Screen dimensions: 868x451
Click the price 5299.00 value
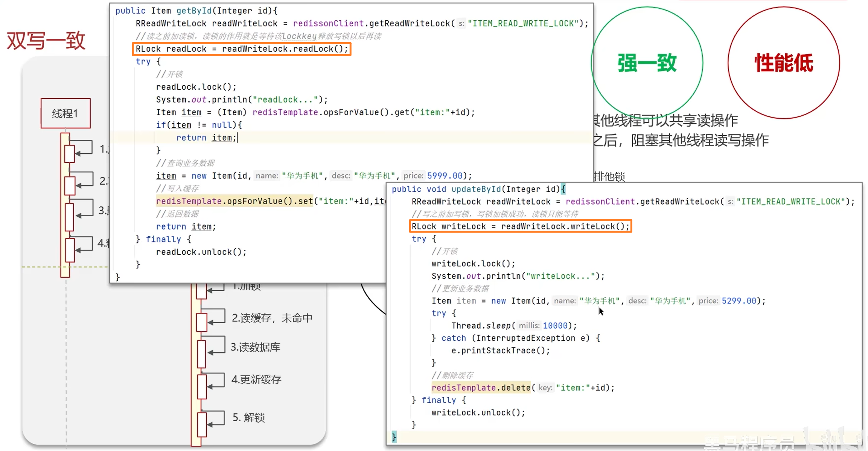click(739, 301)
